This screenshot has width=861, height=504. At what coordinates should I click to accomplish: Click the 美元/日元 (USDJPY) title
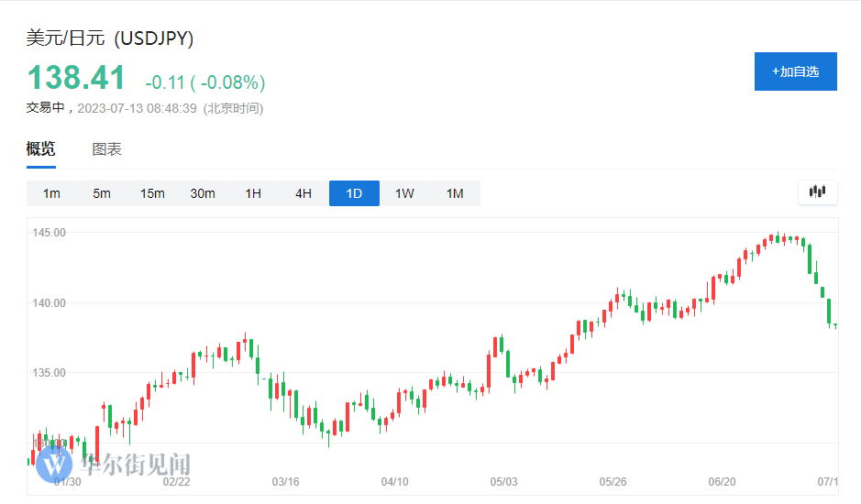(x=110, y=38)
